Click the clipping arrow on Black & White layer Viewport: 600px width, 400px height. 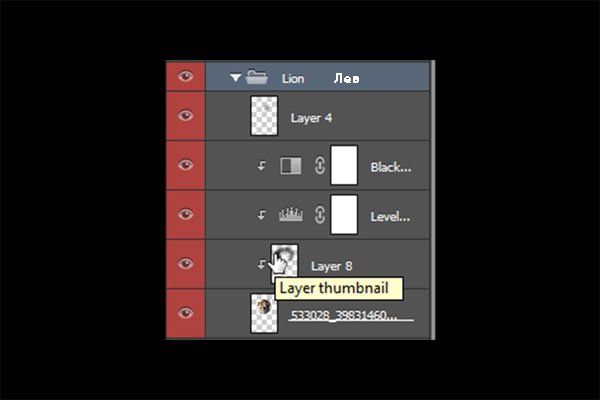pos(261,166)
